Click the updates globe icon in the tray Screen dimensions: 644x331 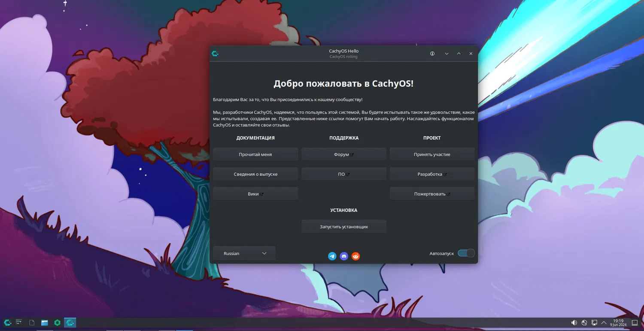pyautogui.click(x=584, y=322)
